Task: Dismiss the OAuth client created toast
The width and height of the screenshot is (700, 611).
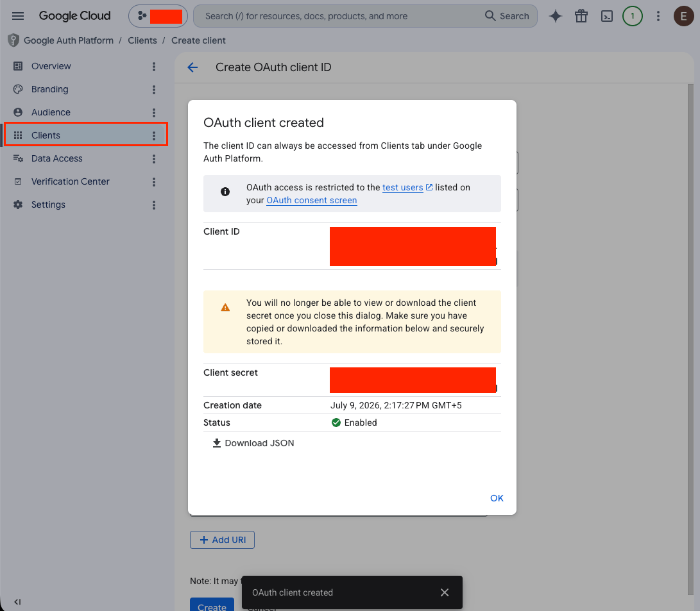Action: (444, 592)
